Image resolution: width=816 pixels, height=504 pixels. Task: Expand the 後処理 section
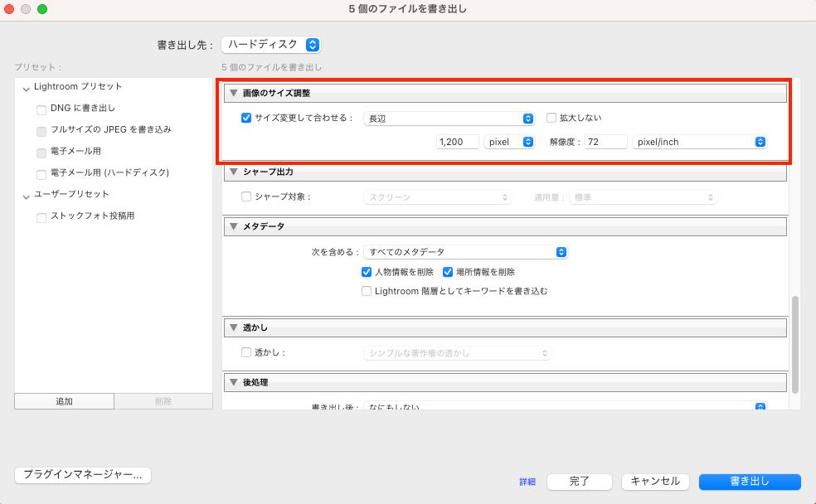click(234, 381)
